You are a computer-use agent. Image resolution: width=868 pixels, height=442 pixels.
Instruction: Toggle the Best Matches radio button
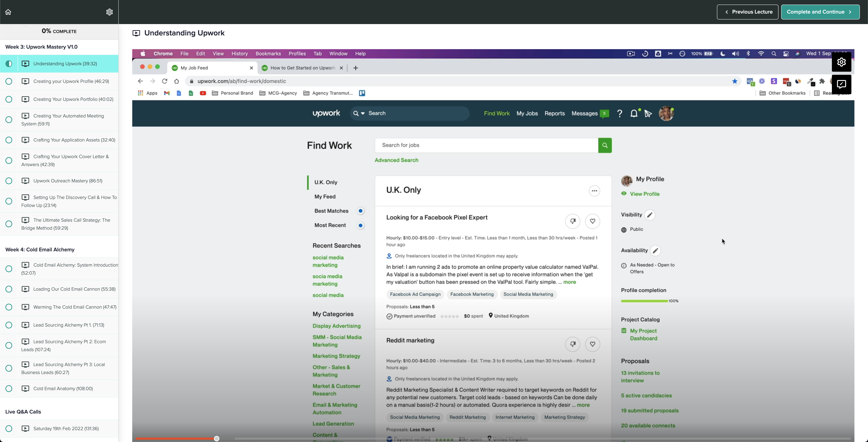361,211
